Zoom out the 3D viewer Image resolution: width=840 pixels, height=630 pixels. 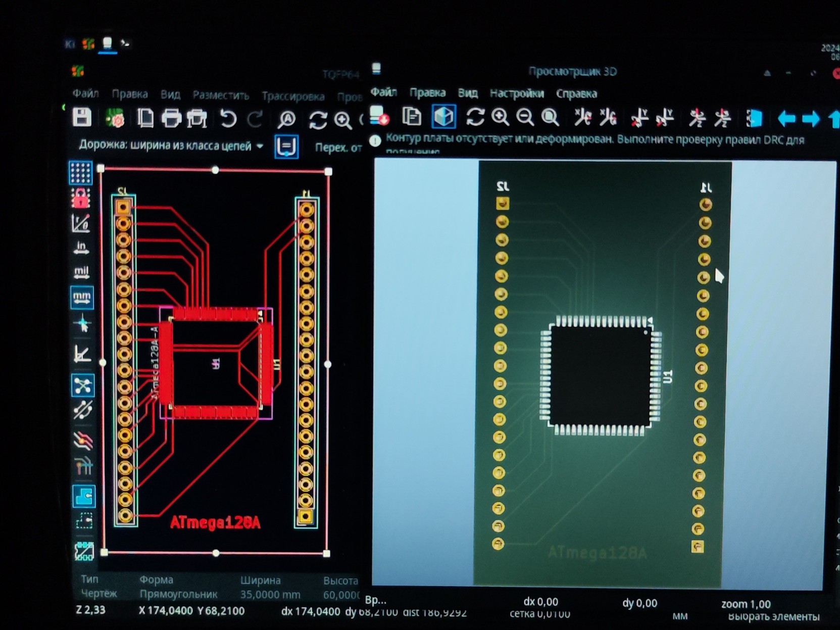coord(525,118)
